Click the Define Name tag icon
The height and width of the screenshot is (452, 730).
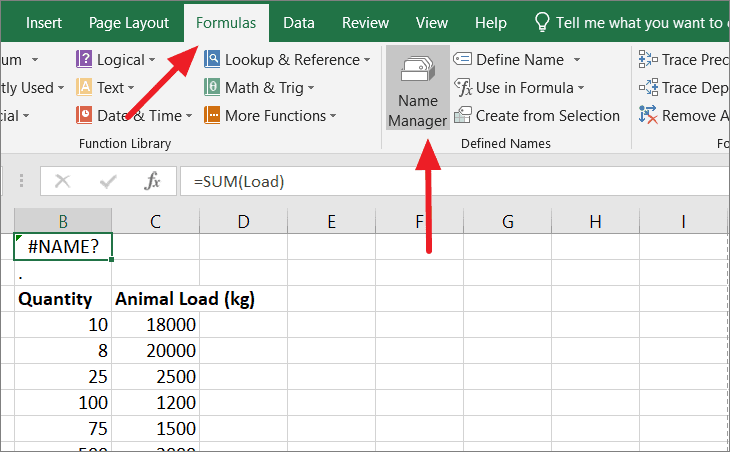click(462, 59)
